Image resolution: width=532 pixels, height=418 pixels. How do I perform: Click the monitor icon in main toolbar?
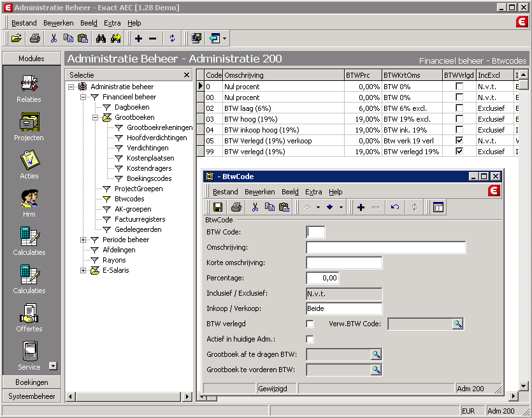click(x=196, y=38)
